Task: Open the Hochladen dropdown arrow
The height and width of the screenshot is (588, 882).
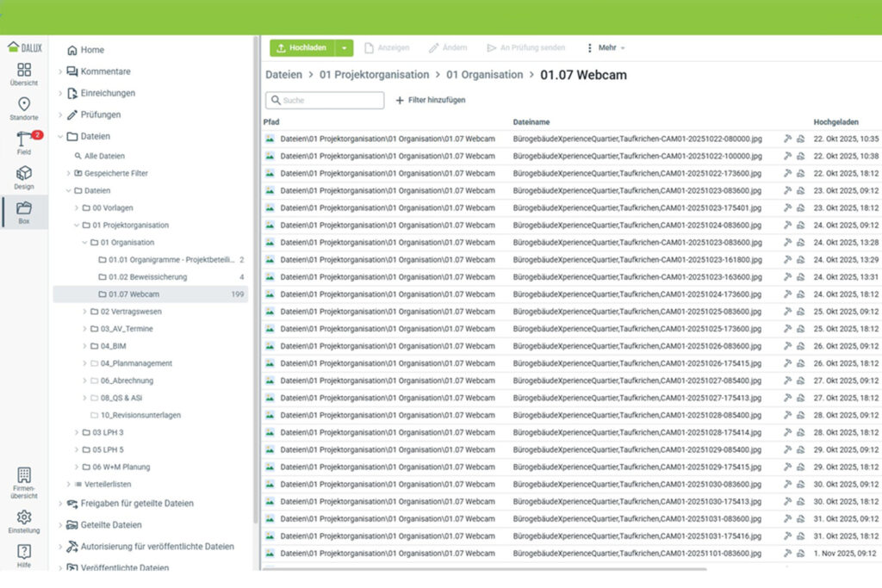Action: pos(344,48)
